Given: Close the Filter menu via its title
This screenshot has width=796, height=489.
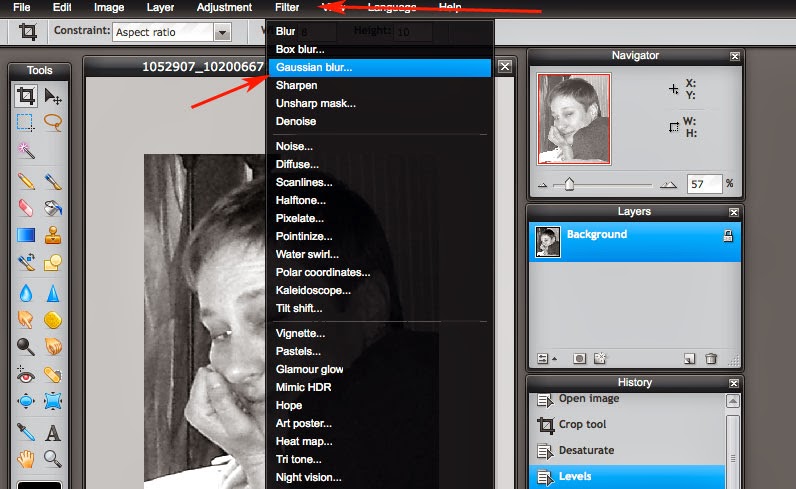Looking at the screenshot, I should [x=287, y=8].
